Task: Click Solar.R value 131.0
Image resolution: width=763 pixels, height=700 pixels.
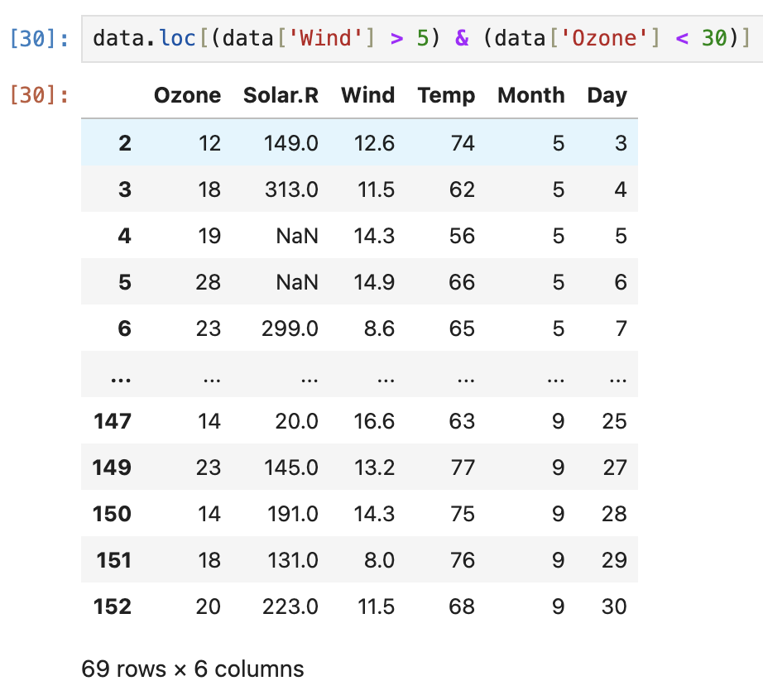Action: (293, 560)
